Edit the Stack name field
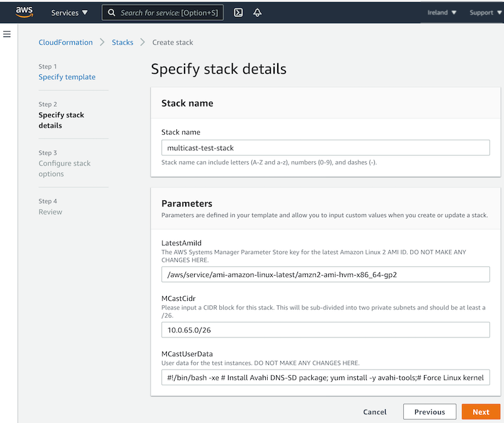 [326, 147]
